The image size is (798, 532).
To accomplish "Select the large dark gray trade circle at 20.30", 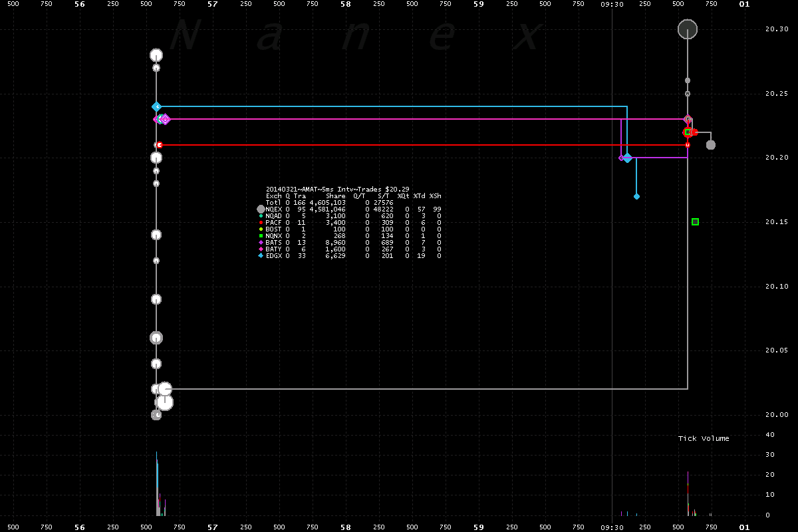I will coord(687,29).
